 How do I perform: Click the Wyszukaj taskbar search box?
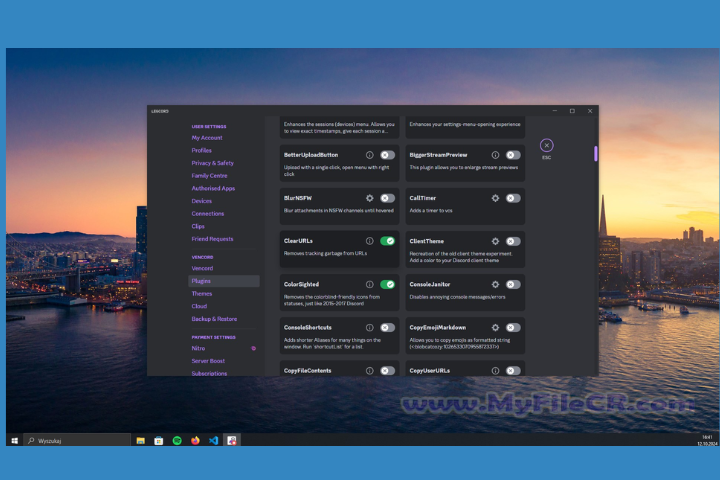click(x=77, y=440)
